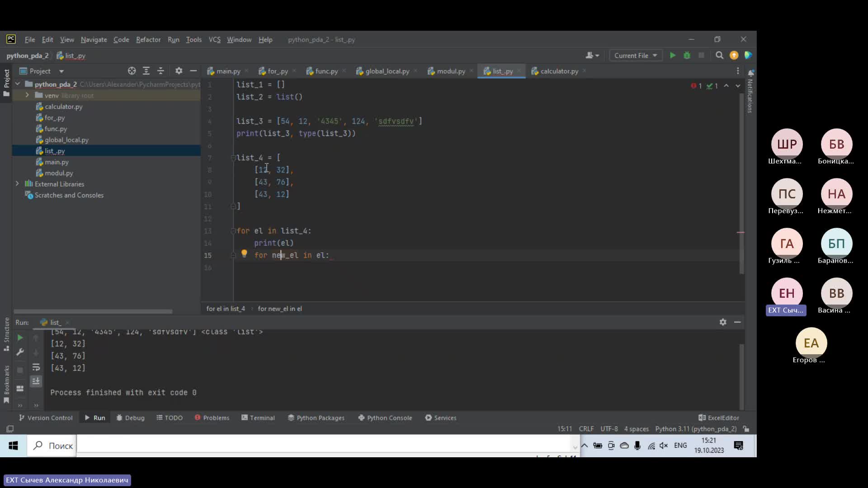Open the Python Packages tool window
This screenshot has height=488, width=868.
coord(316,418)
